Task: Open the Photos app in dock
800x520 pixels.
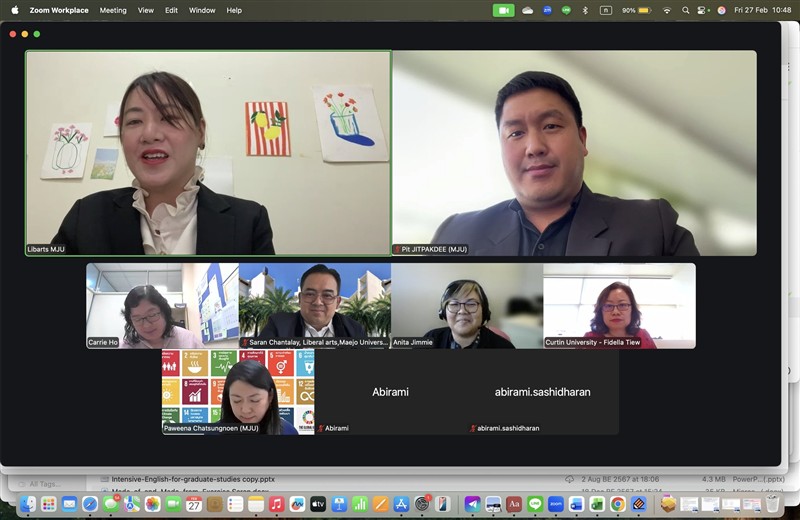Action: (x=152, y=504)
